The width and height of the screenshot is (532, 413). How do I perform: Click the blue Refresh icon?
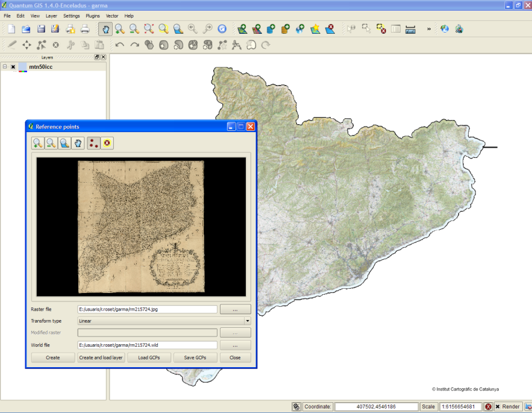coord(222,29)
